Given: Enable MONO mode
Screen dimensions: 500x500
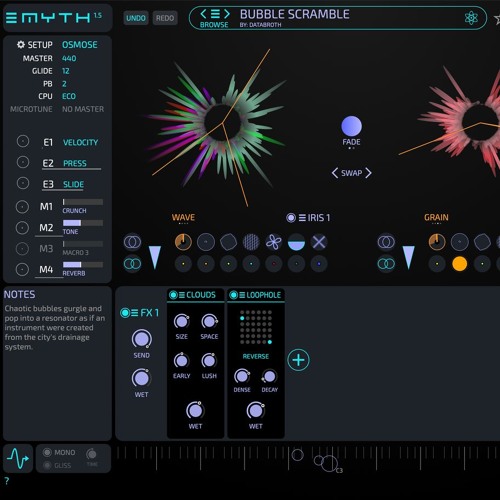Looking at the screenshot, I should tap(47, 452).
